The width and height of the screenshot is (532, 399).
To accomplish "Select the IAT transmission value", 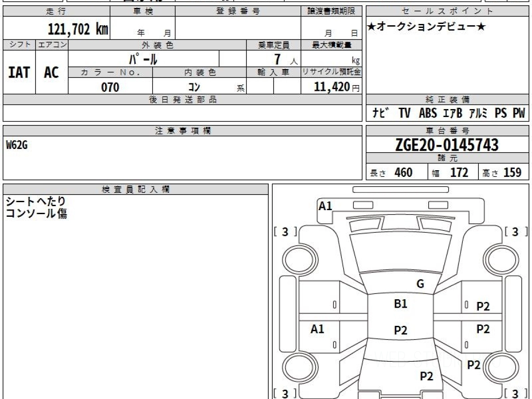I will click(x=19, y=72).
